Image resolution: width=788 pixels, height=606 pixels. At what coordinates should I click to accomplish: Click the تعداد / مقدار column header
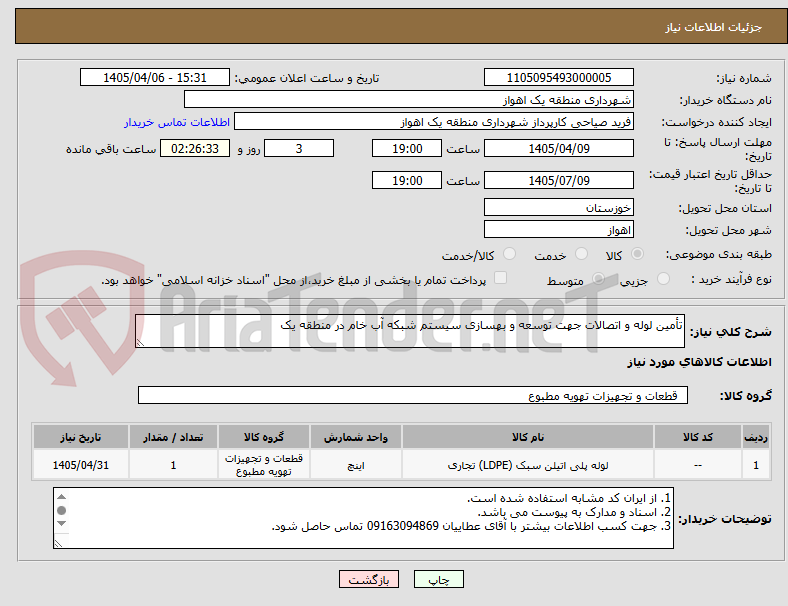173,437
